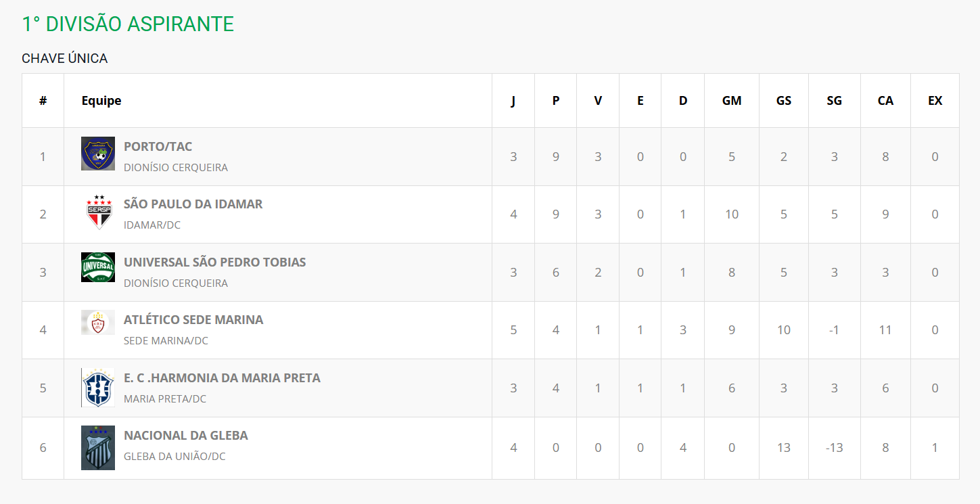980x504 pixels.
Task: Click the São Paulo da Idamar crest
Action: (x=98, y=212)
